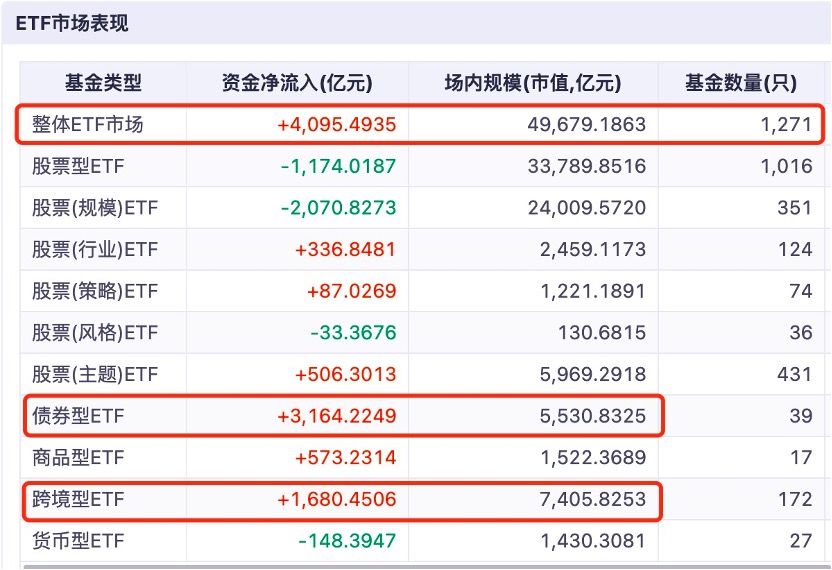The width and height of the screenshot is (832, 570).
Task: Open the 股票型ETF row
Action: tap(79, 166)
